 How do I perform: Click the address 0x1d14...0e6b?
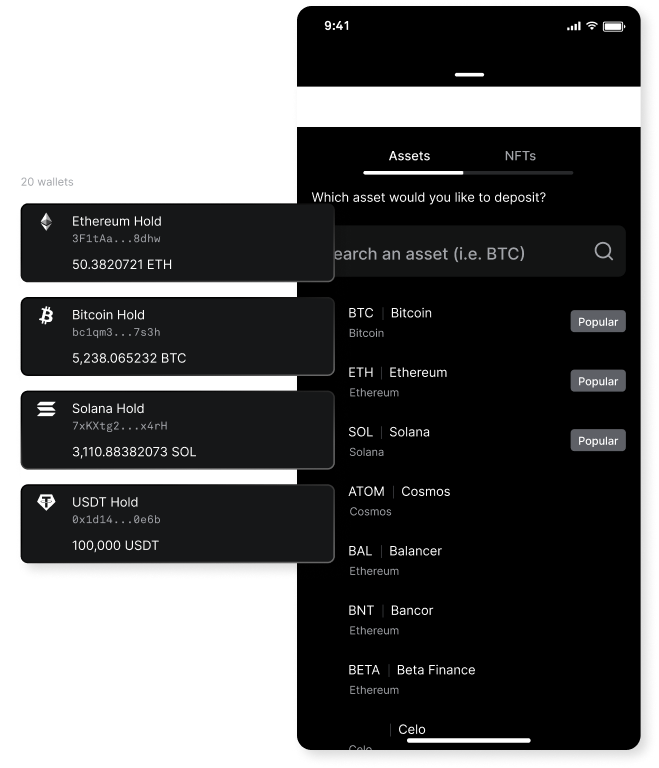(x=116, y=519)
